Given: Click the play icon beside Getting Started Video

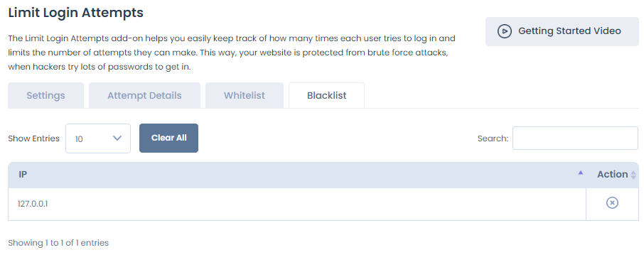Looking at the screenshot, I should click(505, 31).
